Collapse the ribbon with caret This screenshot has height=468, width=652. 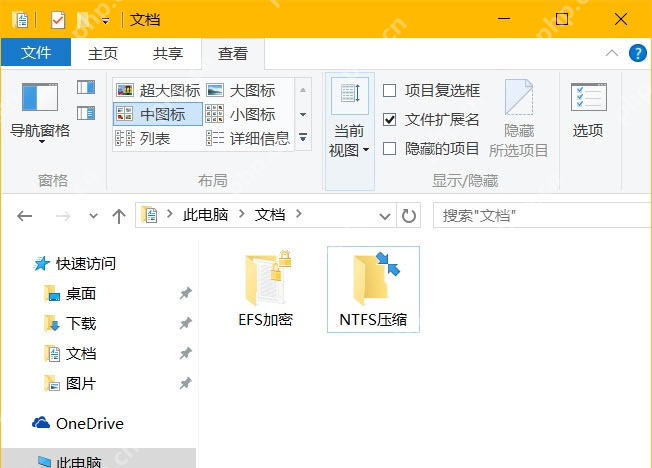click(x=612, y=53)
